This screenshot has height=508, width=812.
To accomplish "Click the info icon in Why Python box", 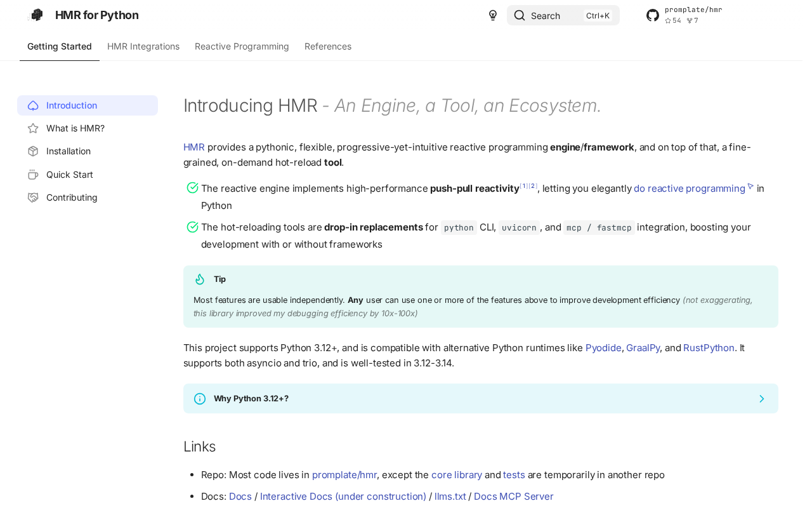I will pyautogui.click(x=200, y=399).
